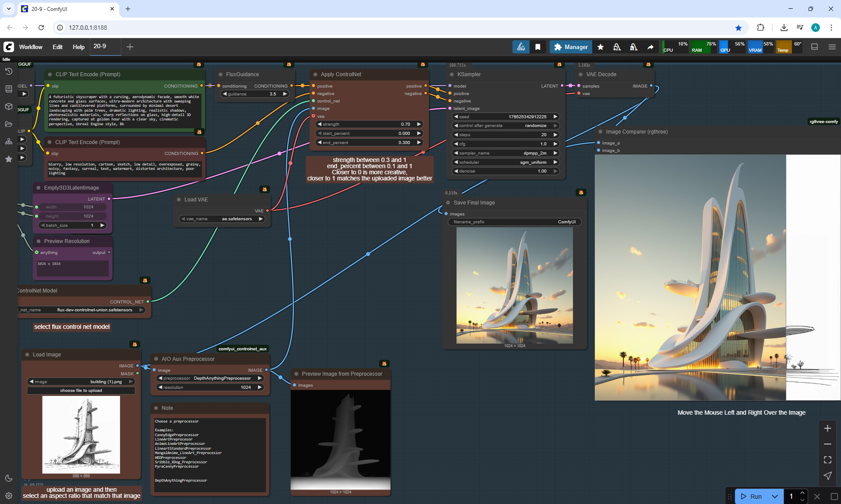Open the Workflow menu
The width and height of the screenshot is (841, 504).
pyautogui.click(x=31, y=47)
